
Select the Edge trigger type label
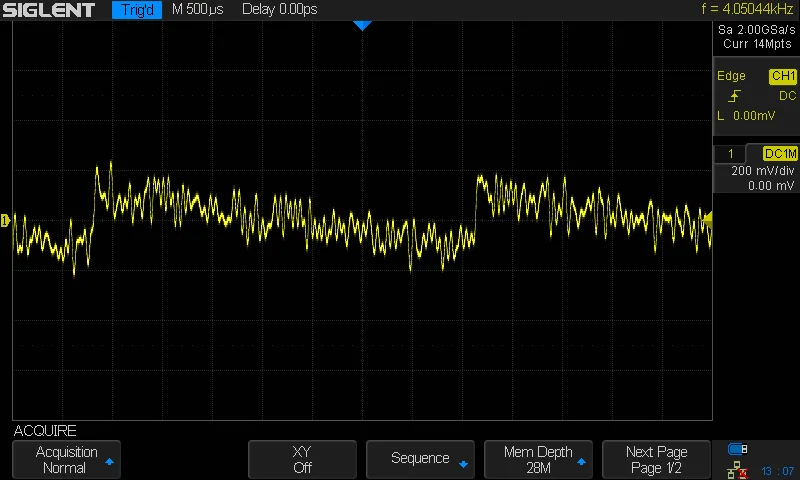(x=731, y=76)
